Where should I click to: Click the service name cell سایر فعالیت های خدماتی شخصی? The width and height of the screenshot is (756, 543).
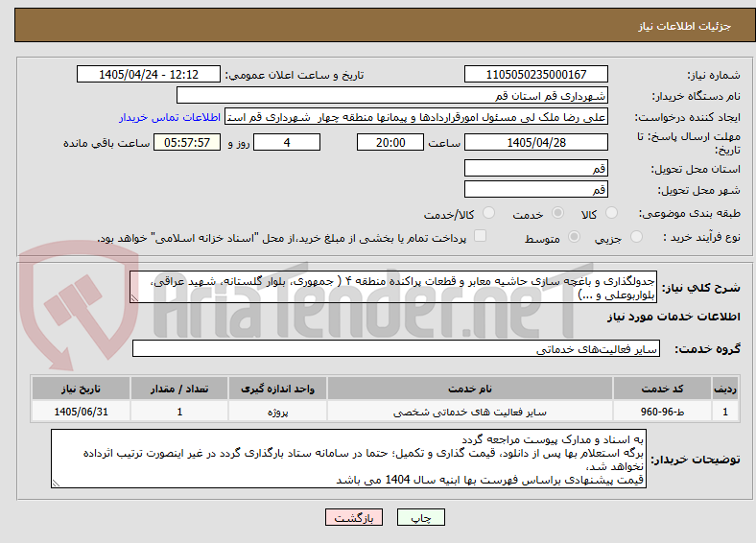point(469,412)
